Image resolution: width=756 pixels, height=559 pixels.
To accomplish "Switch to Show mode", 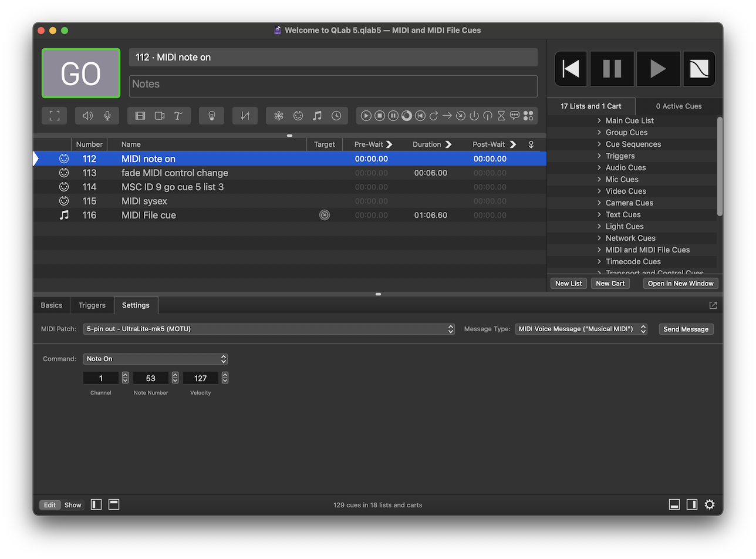I will click(72, 504).
